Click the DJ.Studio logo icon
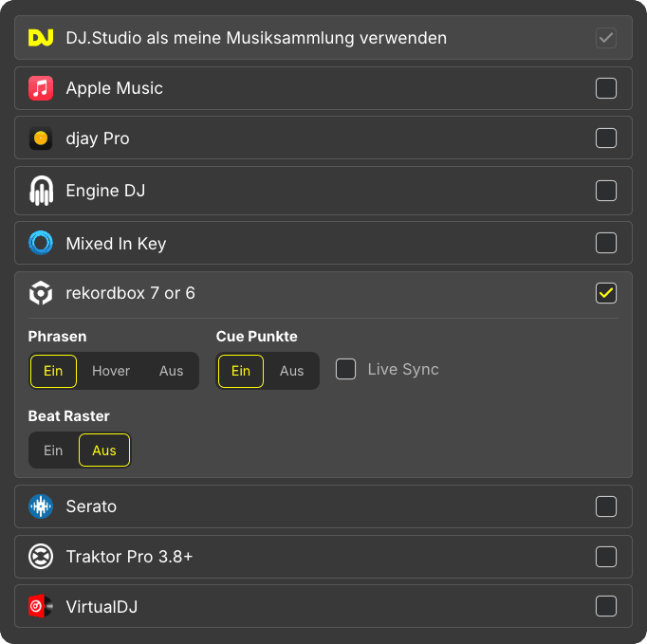Image resolution: width=647 pixels, height=644 pixels. (41, 38)
